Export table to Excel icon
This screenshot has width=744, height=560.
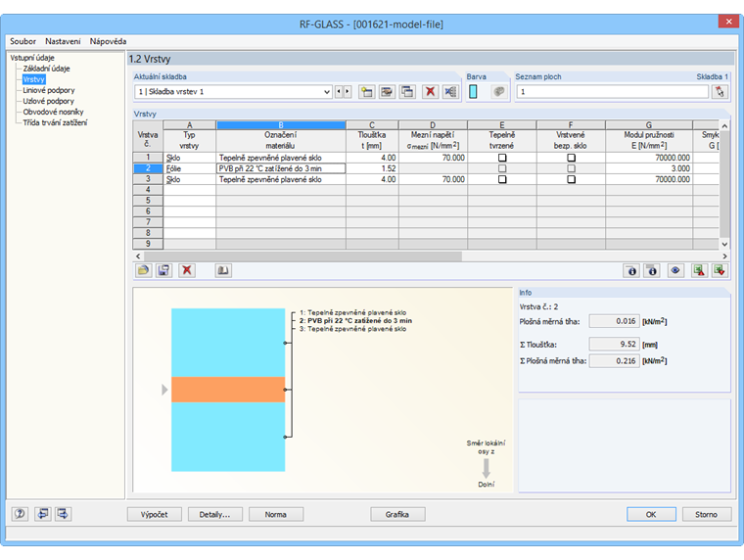[x=698, y=270]
